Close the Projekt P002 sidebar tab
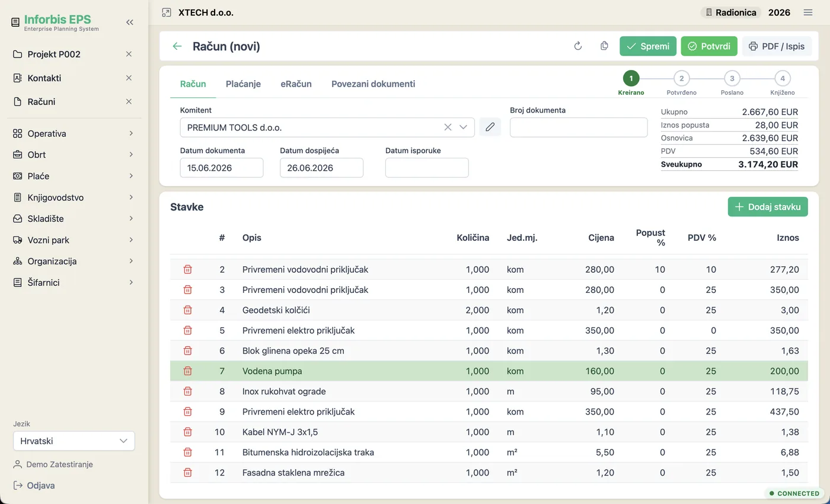The image size is (830, 504). pos(129,54)
